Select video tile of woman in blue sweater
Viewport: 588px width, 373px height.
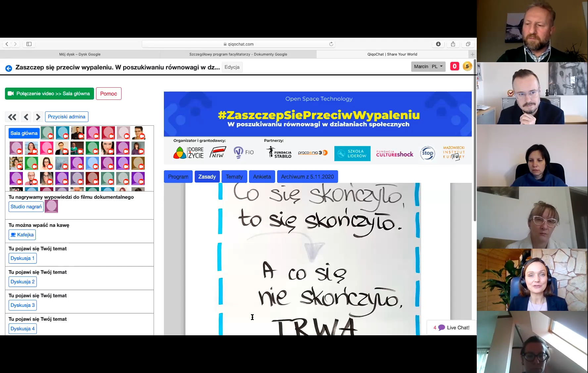[x=532, y=155]
